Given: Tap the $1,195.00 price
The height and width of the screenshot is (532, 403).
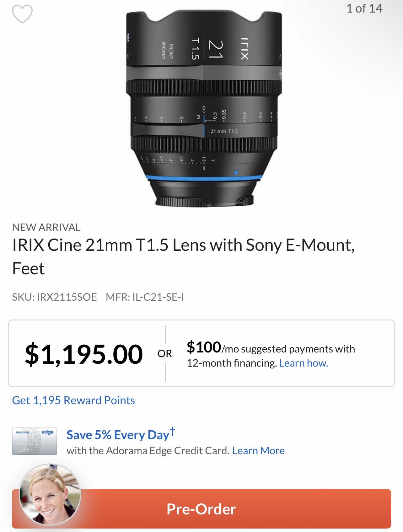Looking at the screenshot, I should point(84,354).
